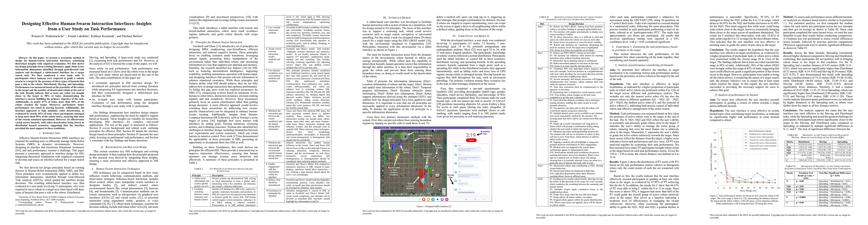This screenshot has width=868, height=225.
Task: Open the yellow folder app in tablet dock
Action: point(428,200)
